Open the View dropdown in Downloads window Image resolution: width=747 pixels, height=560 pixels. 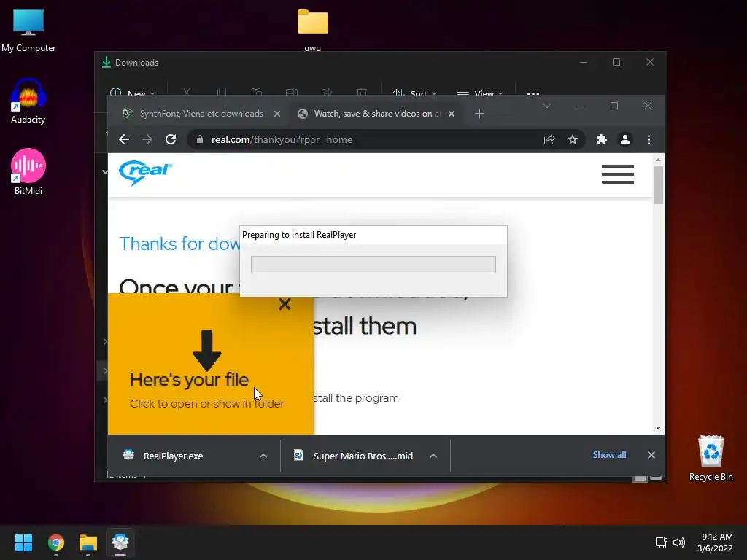[480, 93]
